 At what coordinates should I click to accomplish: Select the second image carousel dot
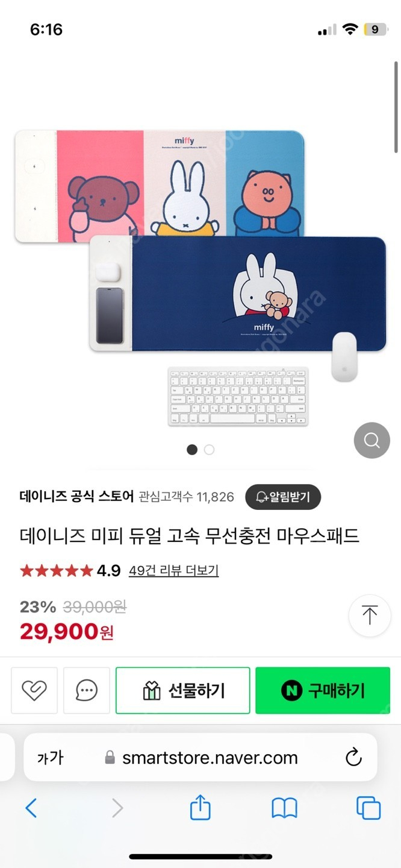pyautogui.click(x=209, y=450)
